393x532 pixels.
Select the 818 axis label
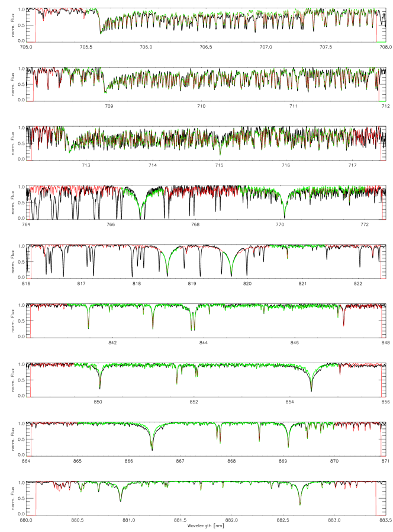(x=137, y=284)
